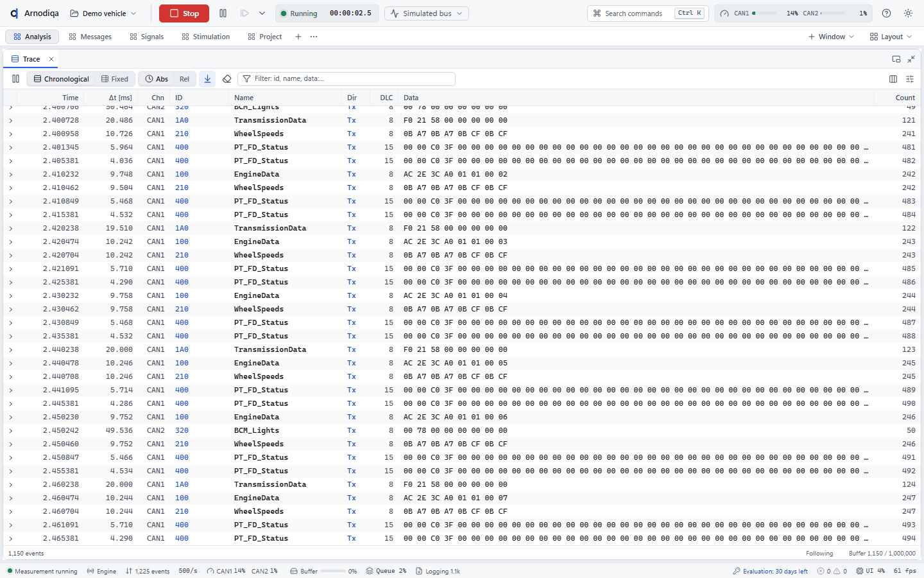Clear the trace with eraser icon
This screenshot has height=578, width=924.
[x=227, y=79]
